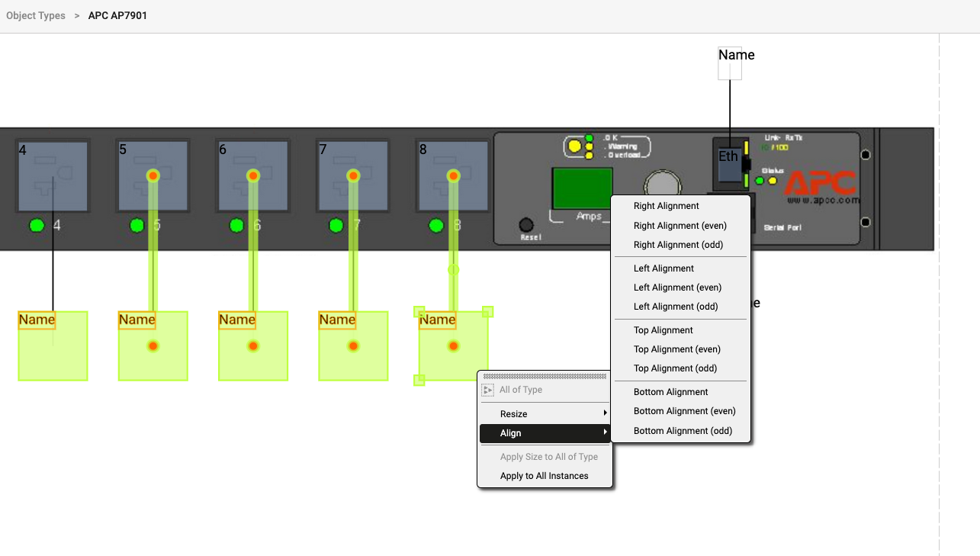This screenshot has height=556, width=980.
Task: Click the Reset button on the PDU
Action: coord(525,225)
